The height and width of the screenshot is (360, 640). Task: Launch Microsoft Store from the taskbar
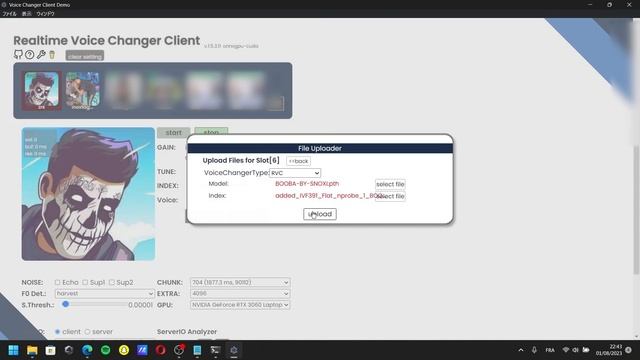[x=50, y=350]
